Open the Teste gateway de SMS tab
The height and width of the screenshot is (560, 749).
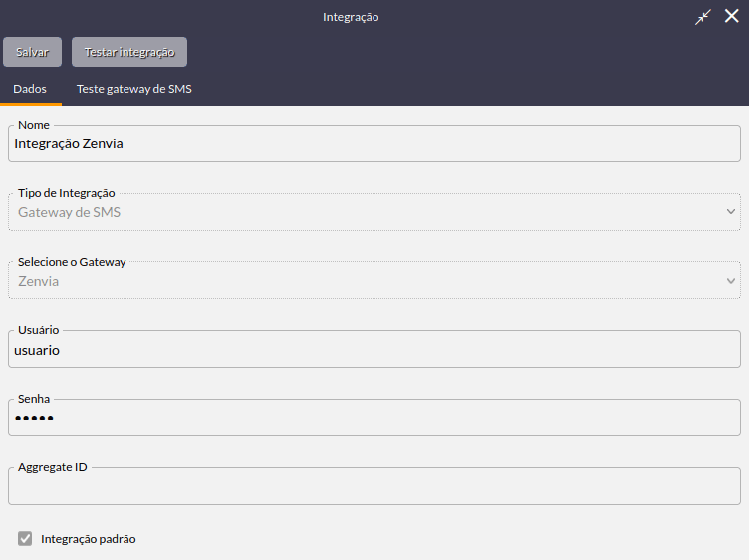(x=134, y=89)
